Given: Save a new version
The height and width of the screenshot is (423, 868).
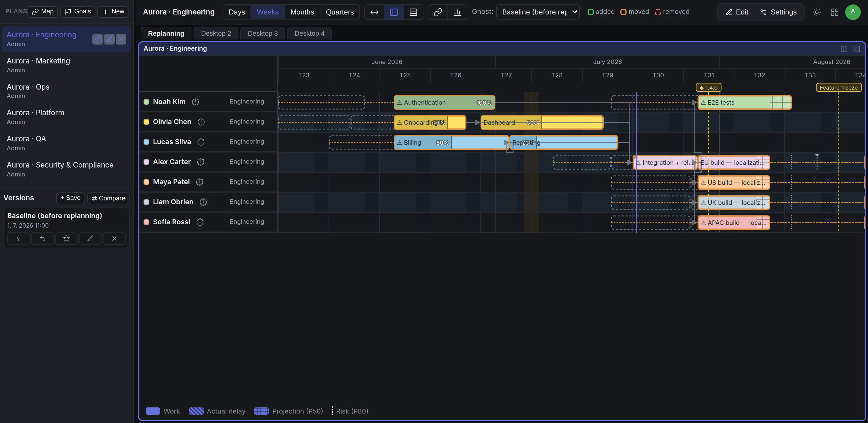Looking at the screenshot, I should [70, 198].
